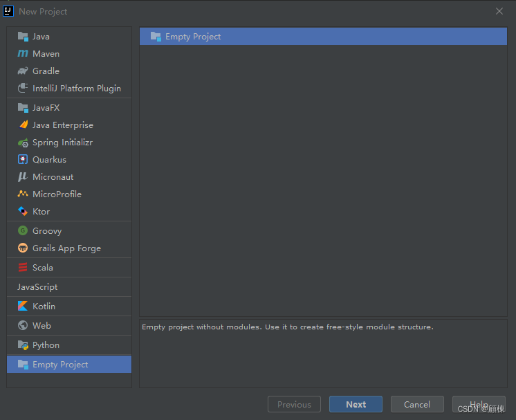516x420 pixels.
Task: Click the Maven 'm' icon
Action: pos(23,54)
